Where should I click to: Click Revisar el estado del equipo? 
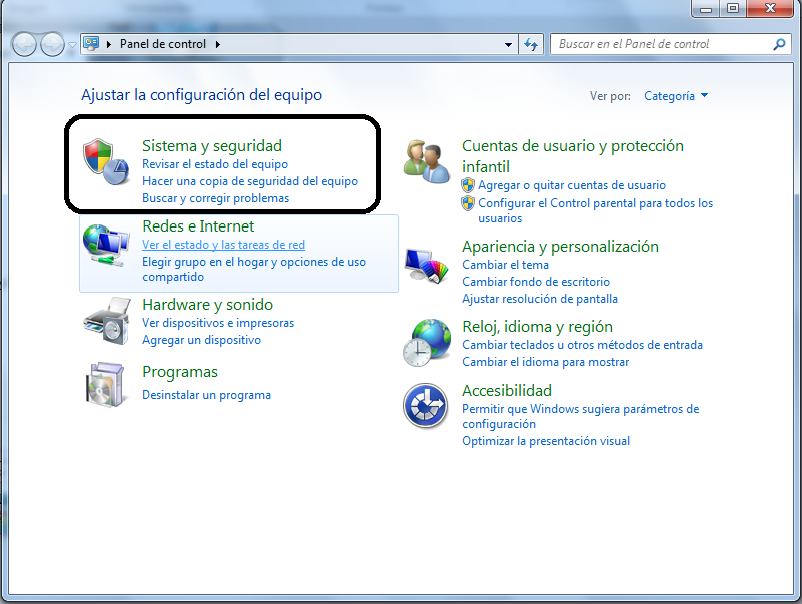click(x=215, y=164)
